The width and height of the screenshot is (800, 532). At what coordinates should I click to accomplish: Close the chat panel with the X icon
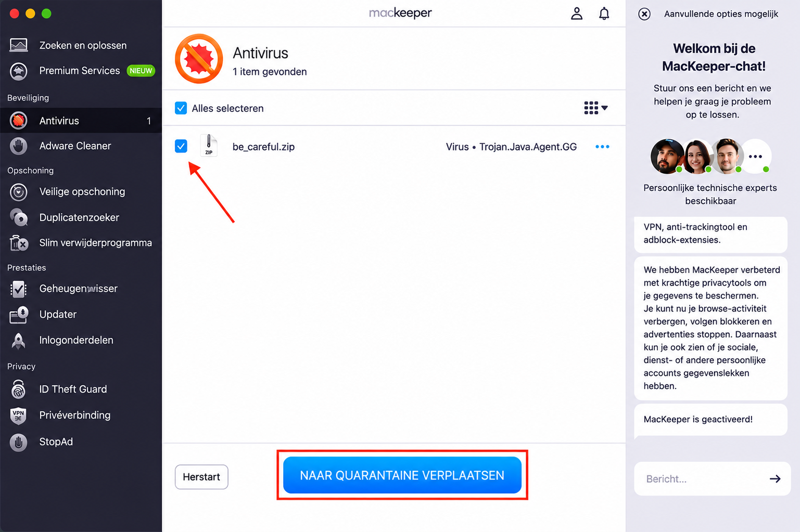(x=644, y=14)
